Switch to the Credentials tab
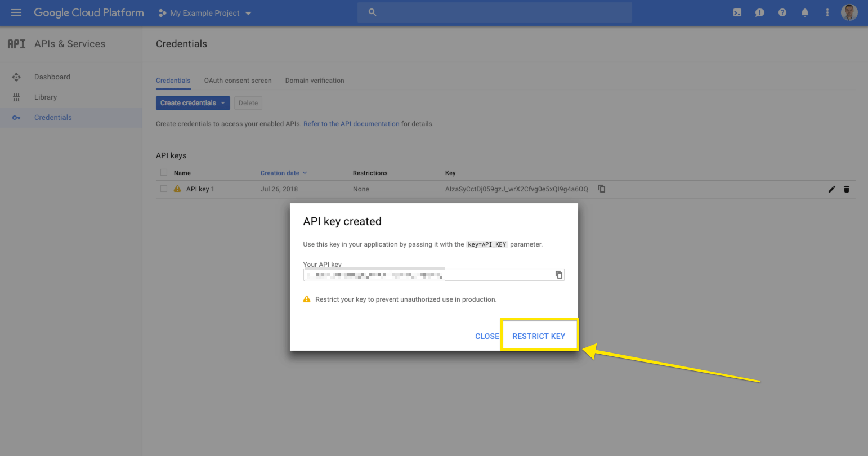868x456 pixels. (173, 81)
